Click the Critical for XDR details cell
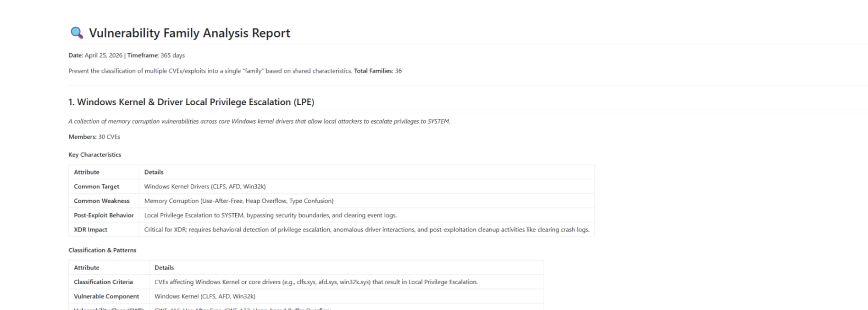The height and width of the screenshot is (310, 868). 366,230
